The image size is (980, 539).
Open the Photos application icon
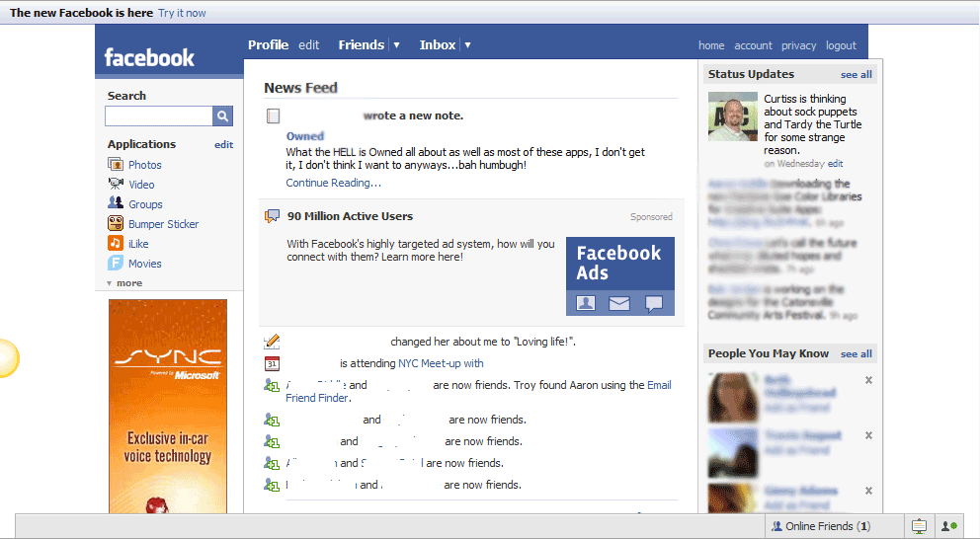116,164
